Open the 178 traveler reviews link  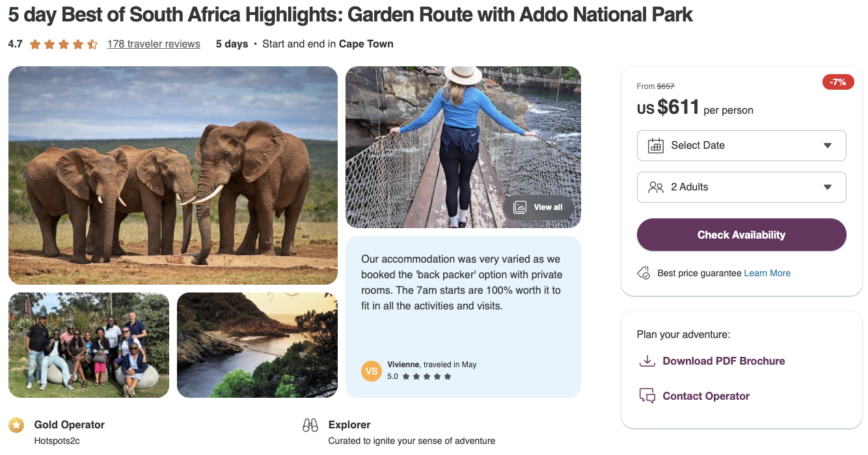pyautogui.click(x=154, y=44)
